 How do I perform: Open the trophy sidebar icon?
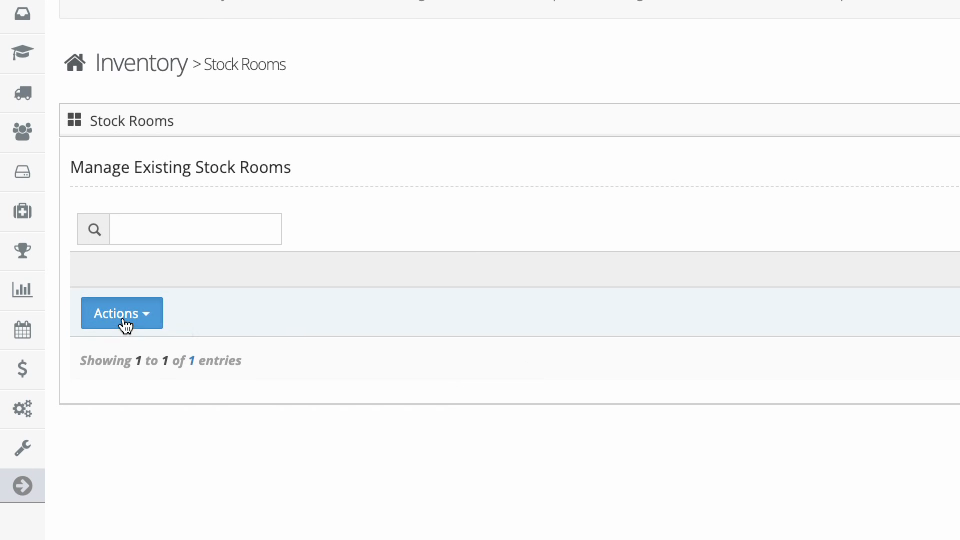point(23,250)
